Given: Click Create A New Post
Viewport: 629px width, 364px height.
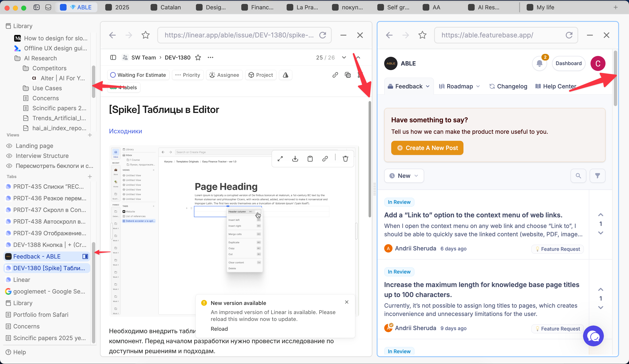Looking at the screenshot, I should pyautogui.click(x=427, y=148).
